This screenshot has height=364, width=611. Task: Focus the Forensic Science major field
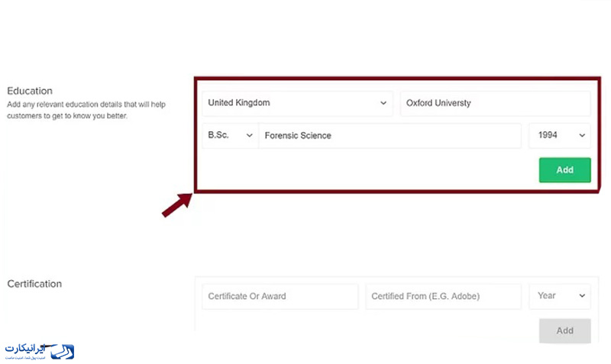390,136
